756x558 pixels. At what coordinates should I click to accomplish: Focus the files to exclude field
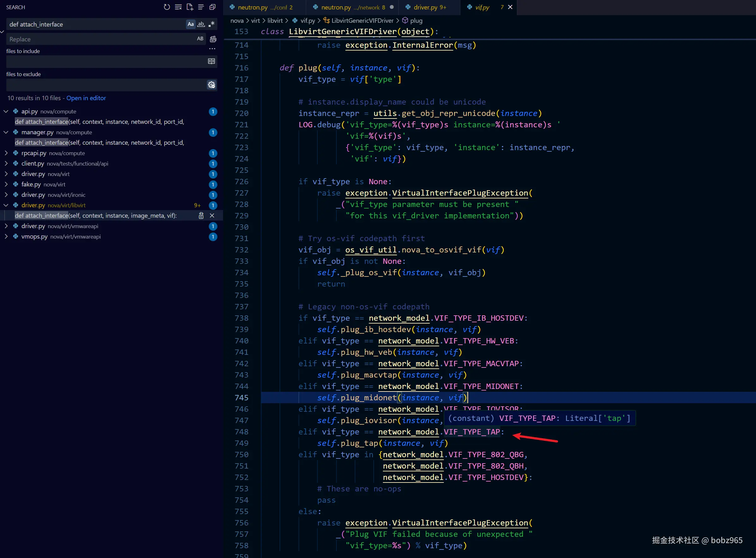point(106,85)
